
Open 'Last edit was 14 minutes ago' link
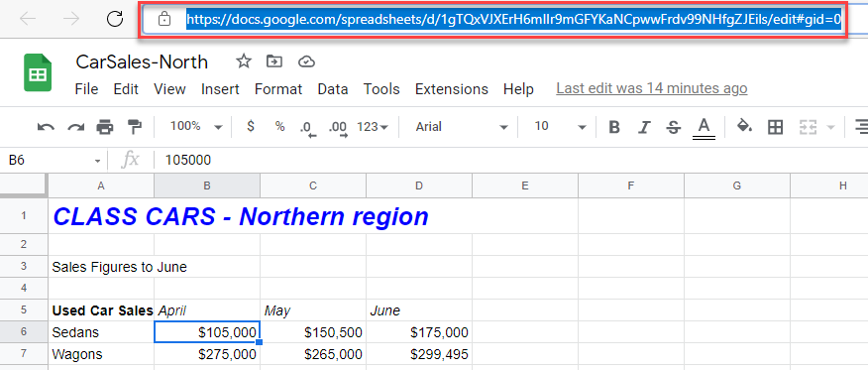[652, 88]
